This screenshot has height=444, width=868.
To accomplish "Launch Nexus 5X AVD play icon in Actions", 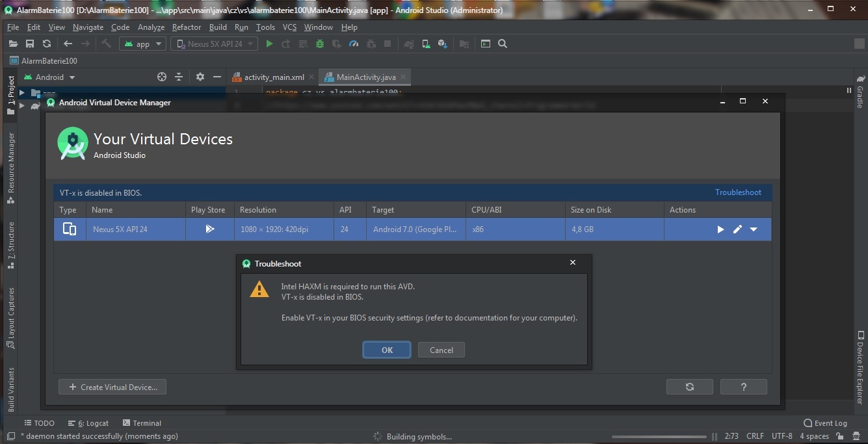I will (x=720, y=229).
